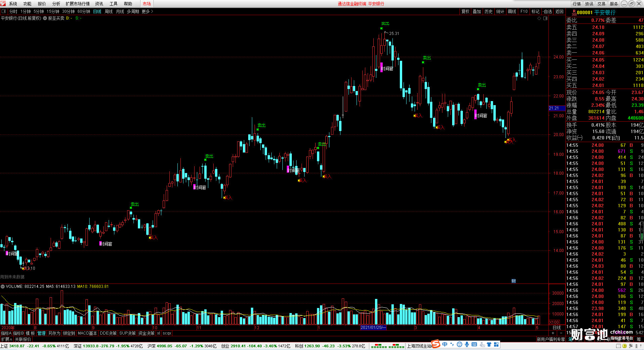Click the speaker message icon in bottom-right status bar
The width and height of the screenshot is (644, 350).
pyautogui.click(x=630, y=346)
